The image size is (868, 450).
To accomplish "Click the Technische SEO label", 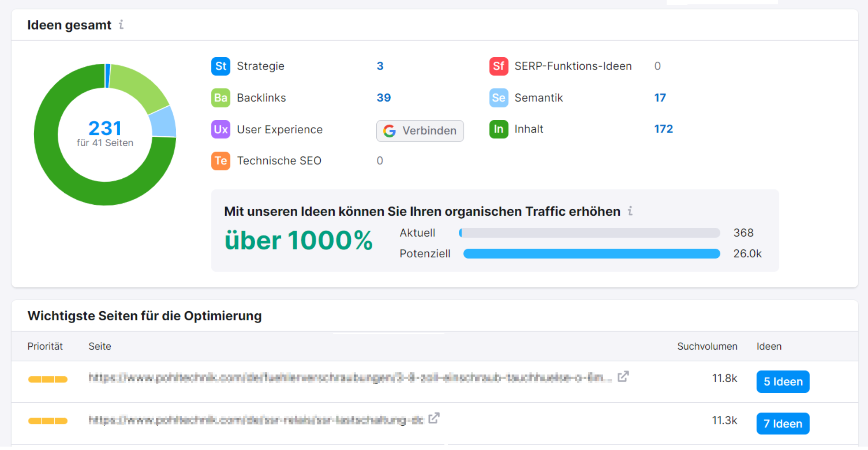I will 279,161.
